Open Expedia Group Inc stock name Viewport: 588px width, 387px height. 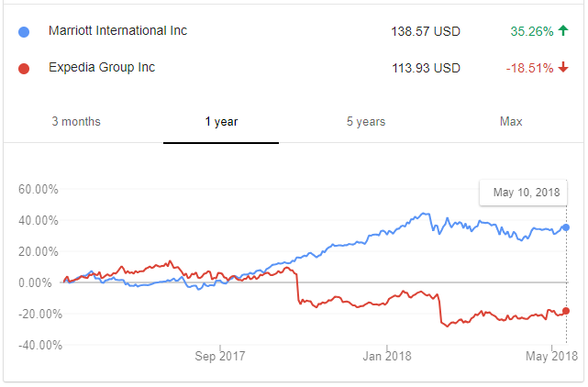(x=104, y=68)
